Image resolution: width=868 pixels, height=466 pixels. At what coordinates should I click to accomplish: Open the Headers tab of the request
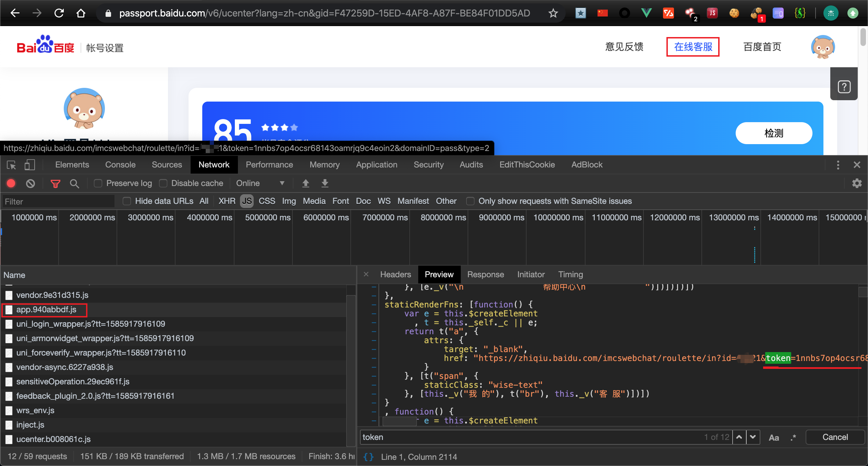[395, 275]
